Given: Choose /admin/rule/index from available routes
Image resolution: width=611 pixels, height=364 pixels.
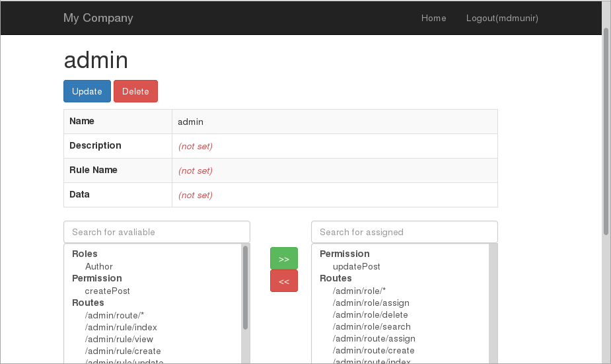Looking at the screenshot, I should point(121,327).
